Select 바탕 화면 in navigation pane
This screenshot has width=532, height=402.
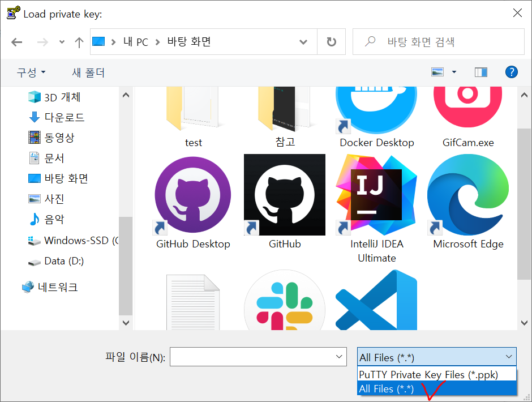coord(58,178)
